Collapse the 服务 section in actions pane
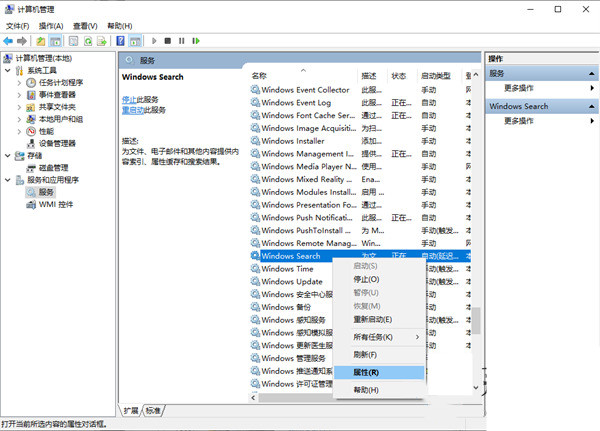600x431 pixels. 592,73
